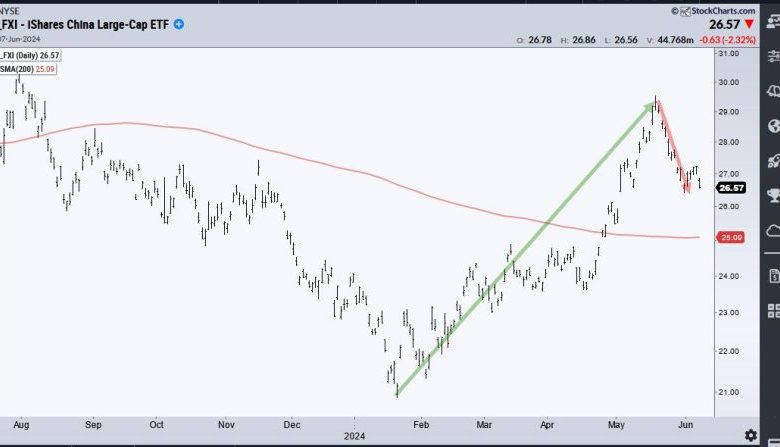Click the blue plus icon beside the FXI title
This screenshot has width=780, height=447.
179,24
